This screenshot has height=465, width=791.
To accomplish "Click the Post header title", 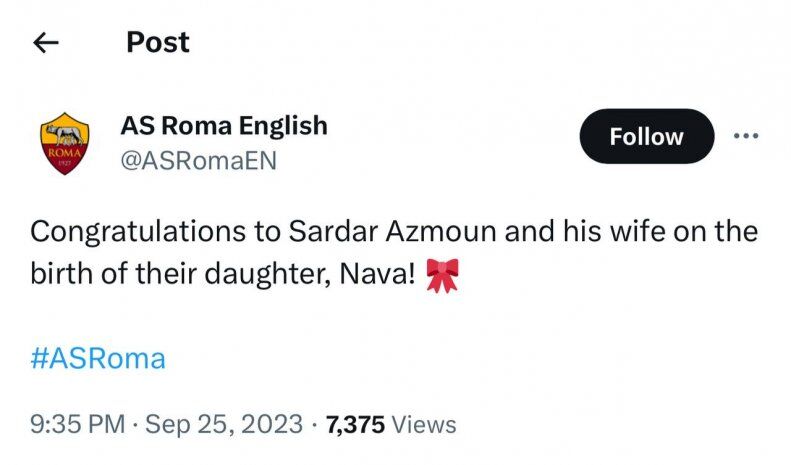I will coord(157,42).
